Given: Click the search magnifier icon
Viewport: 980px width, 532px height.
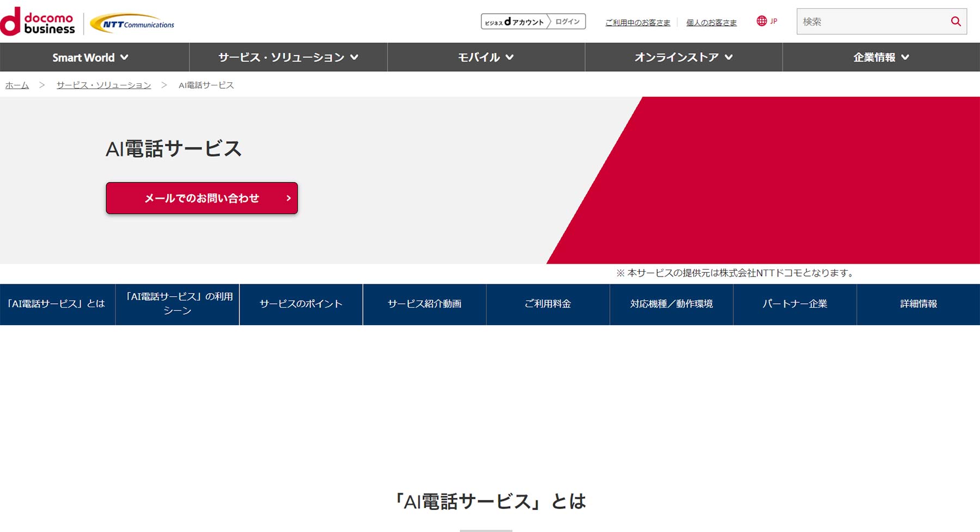Looking at the screenshot, I should 955,21.
